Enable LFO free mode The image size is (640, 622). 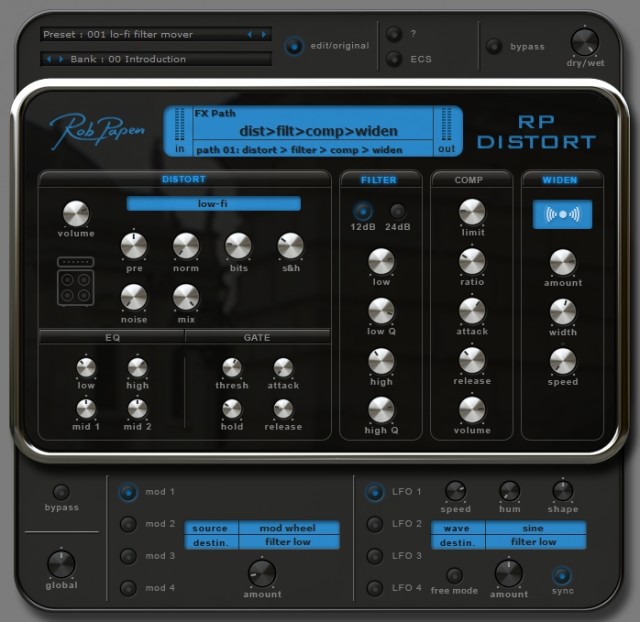point(454,575)
